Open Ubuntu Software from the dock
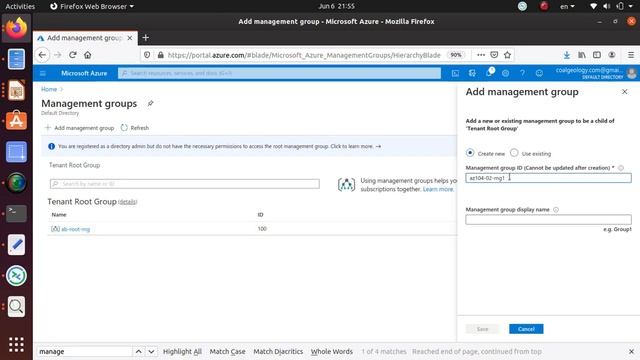 point(16,121)
